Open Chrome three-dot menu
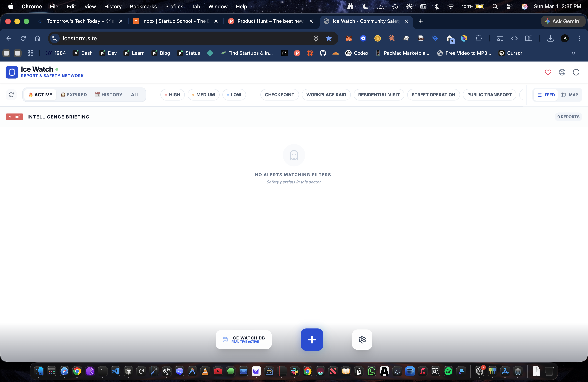 click(579, 39)
